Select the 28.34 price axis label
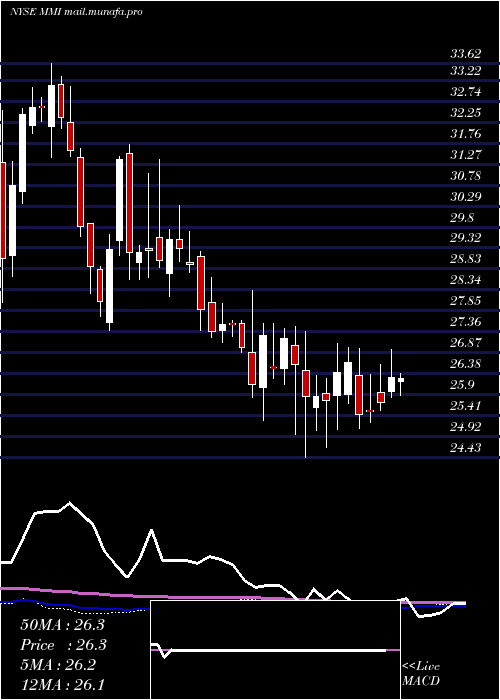Viewport: 500px width, 700px height. pos(466,280)
